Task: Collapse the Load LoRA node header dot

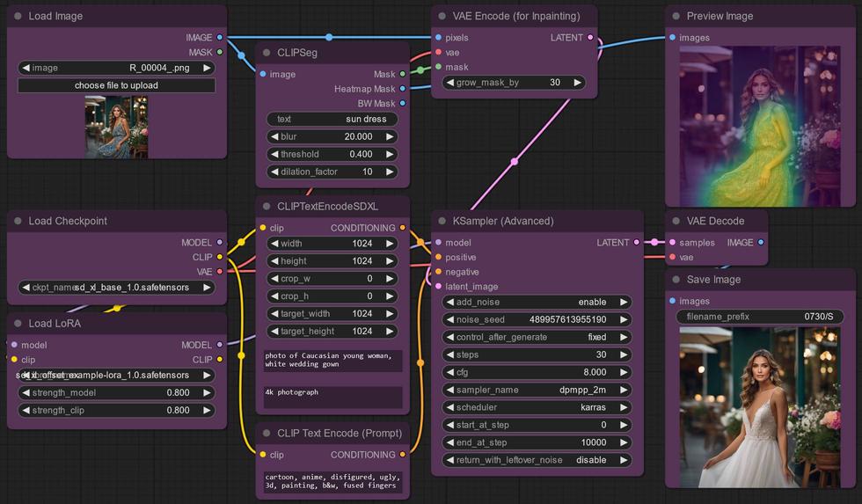Action: click(x=18, y=323)
